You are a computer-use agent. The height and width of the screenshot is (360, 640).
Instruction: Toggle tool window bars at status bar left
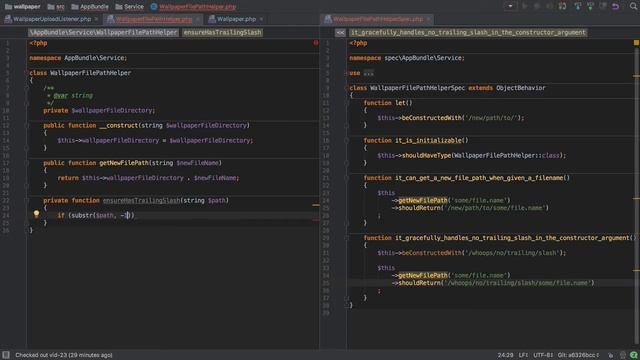tap(6, 355)
